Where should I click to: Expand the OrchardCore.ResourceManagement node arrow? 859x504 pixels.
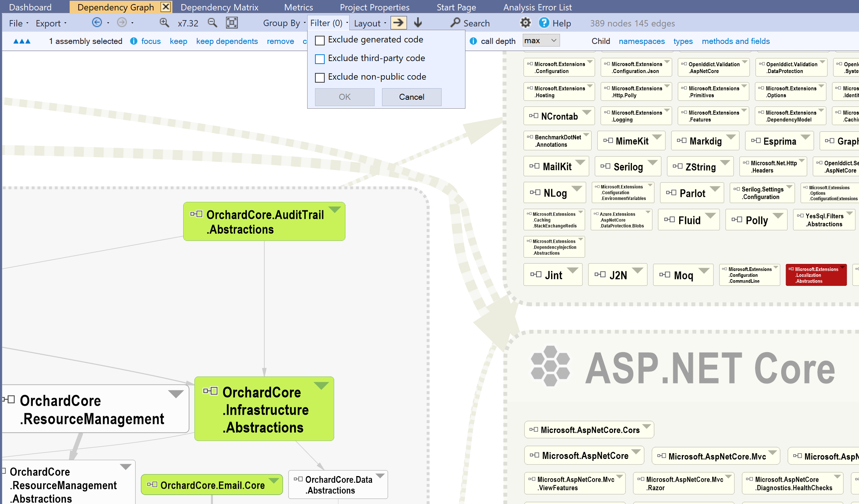click(x=176, y=394)
